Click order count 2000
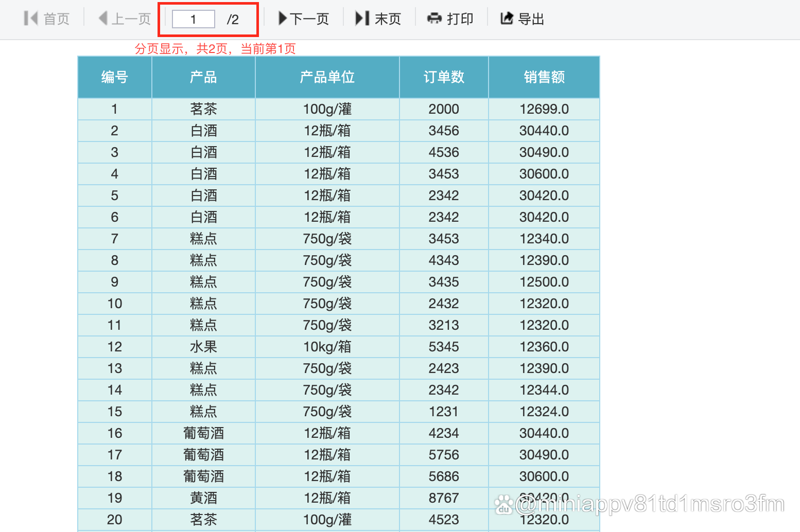The width and height of the screenshot is (800, 532). 444,109
